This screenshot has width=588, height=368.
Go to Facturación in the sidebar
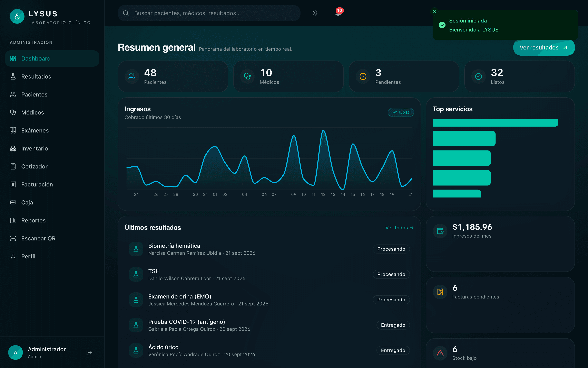[52, 184]
